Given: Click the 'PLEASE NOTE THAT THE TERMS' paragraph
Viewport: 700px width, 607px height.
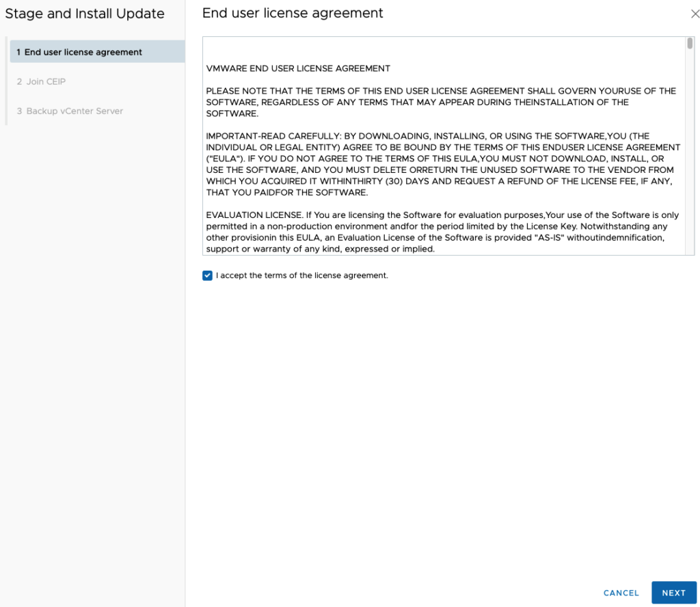Looking at the screenshot, I should pyautogui.click(x=441, y=102).
